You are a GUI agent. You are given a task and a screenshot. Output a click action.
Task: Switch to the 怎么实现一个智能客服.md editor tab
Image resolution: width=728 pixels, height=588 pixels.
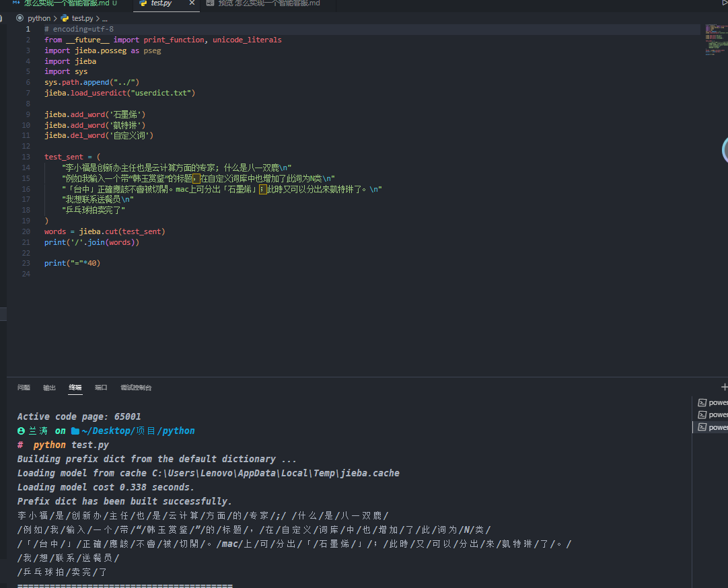pyautogui.click(x=65, y=3)
